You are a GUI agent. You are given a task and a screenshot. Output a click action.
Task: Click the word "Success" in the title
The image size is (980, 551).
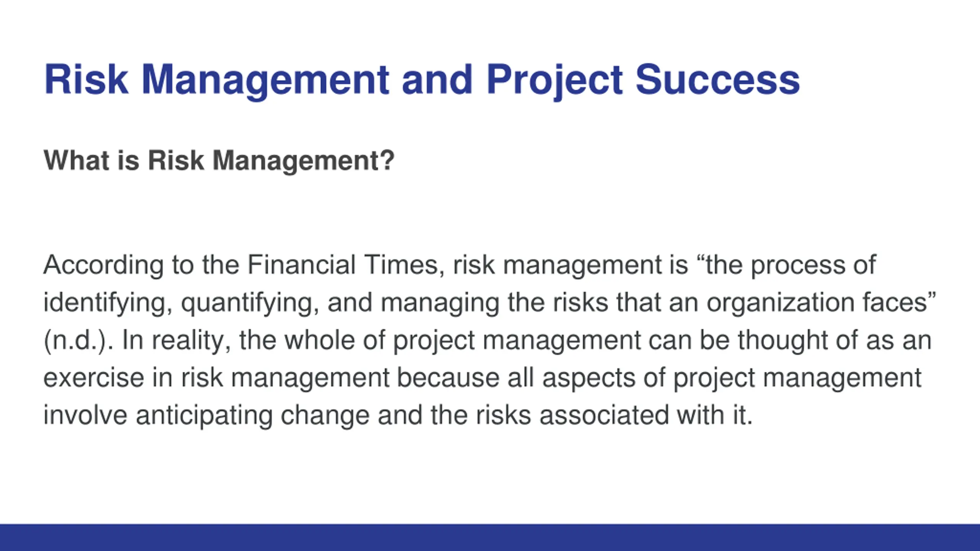coord(718,80)
